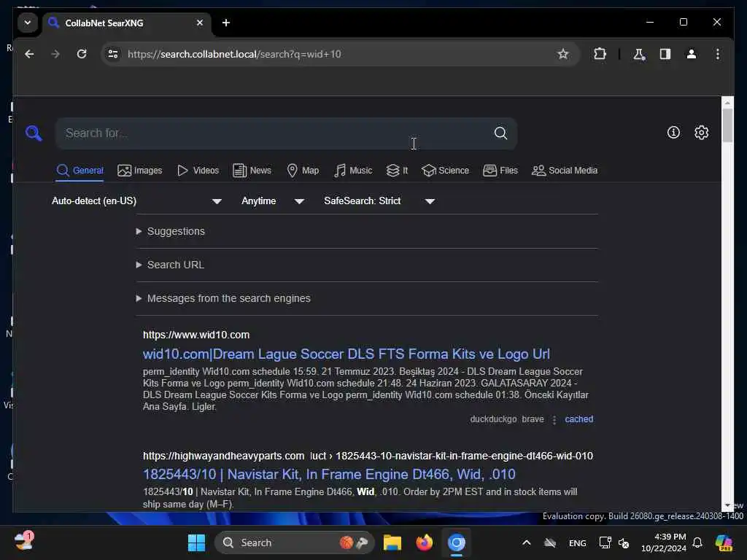Close the CollabNet SearXNG tab
This screenshot has height=560, width=747.
tap(200, 23)
